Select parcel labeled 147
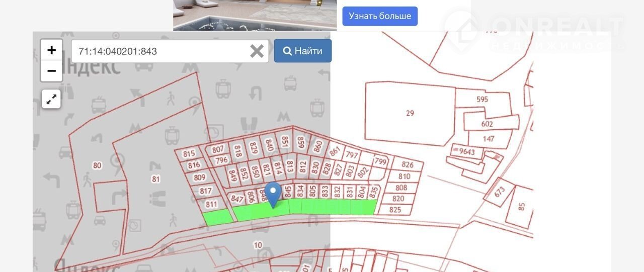The image size is (644, 272). click(489, 139)
